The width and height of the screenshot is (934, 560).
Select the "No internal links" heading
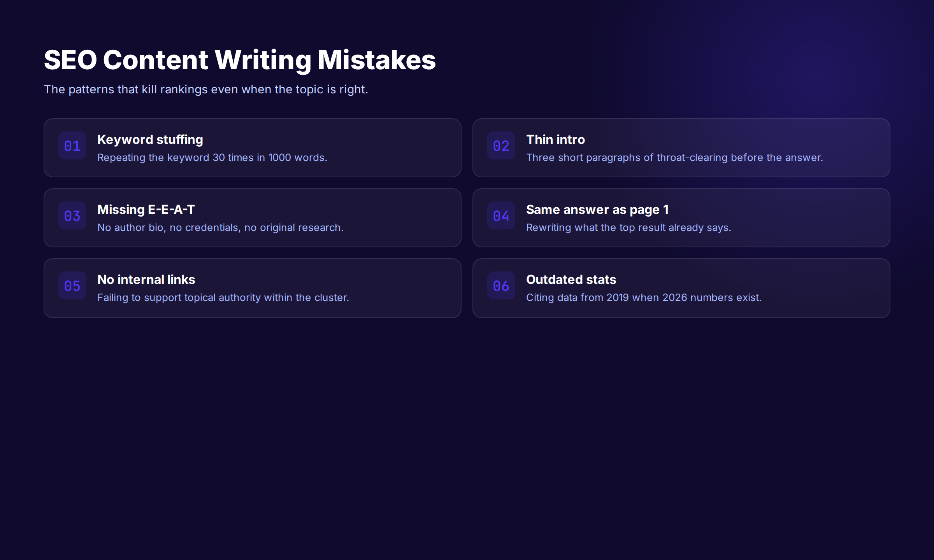pos(146,280)
